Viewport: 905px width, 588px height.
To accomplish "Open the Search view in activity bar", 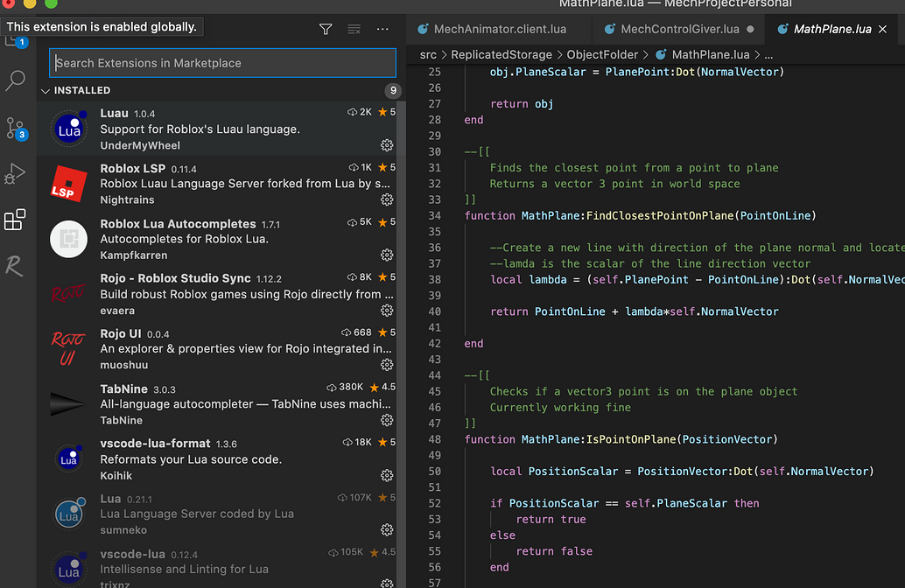I will (16, 81).
